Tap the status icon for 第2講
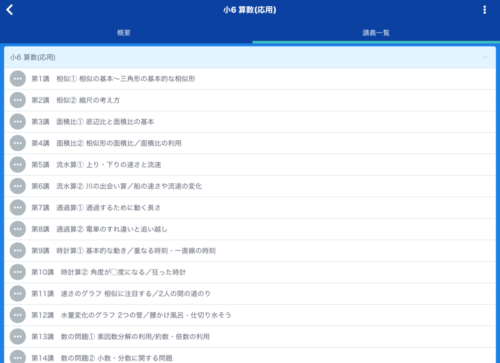Viewport: 500px width, 363px height. click(18, 100)
